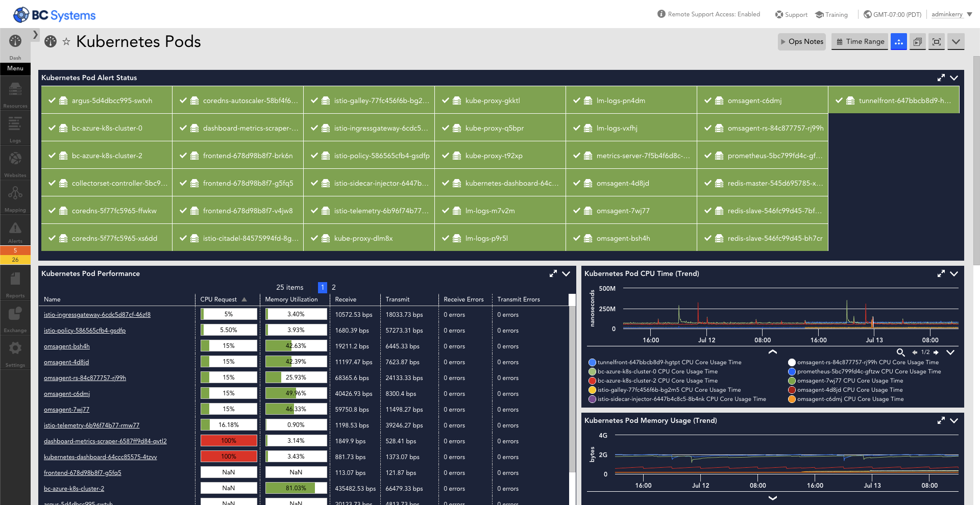980x505 pixels.
Task: Click the dashboard icon beside the title
Action: (x=51, y=41)
